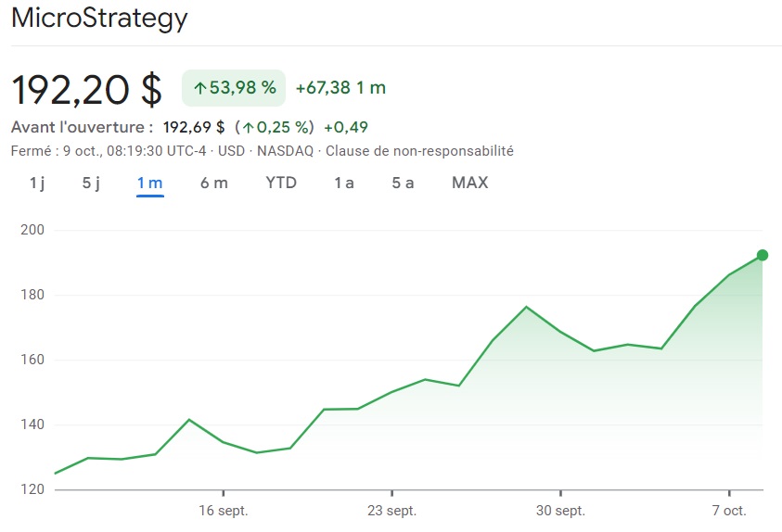The height and width of the screenshot is (532, 782).
Task: Click the 23 sept. axis marker
Action: 392,511
